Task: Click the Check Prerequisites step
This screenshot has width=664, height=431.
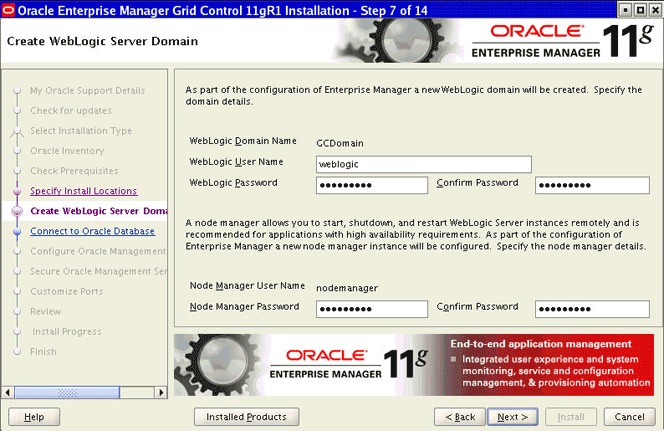Action: pos(74,171)
